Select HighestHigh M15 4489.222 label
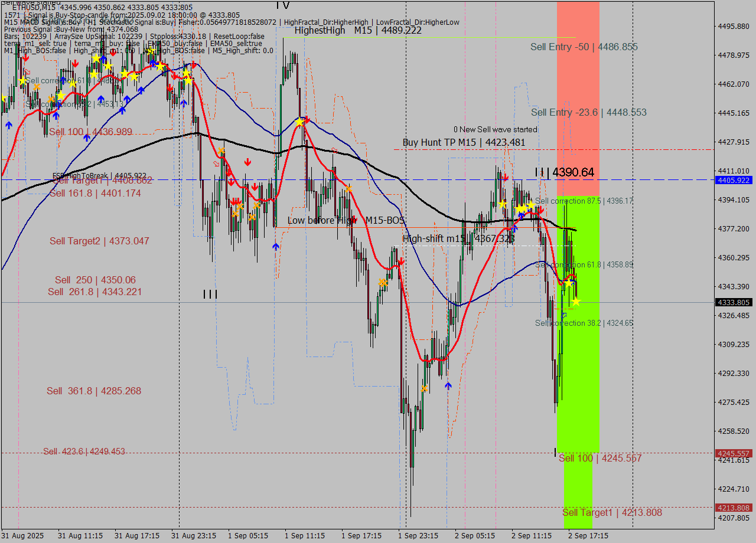 coord(358,30)
